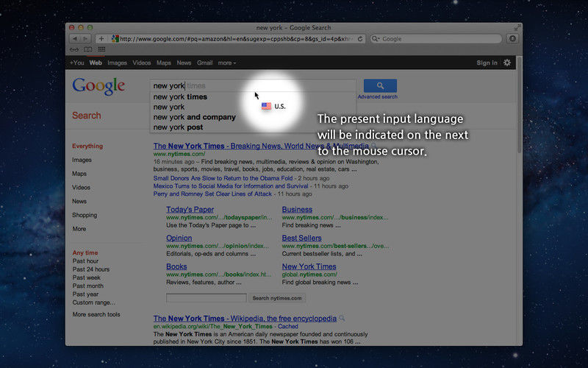Click the magnifier dropdown in Safari search field
588x368 pixels.
(x=376, y=39)
